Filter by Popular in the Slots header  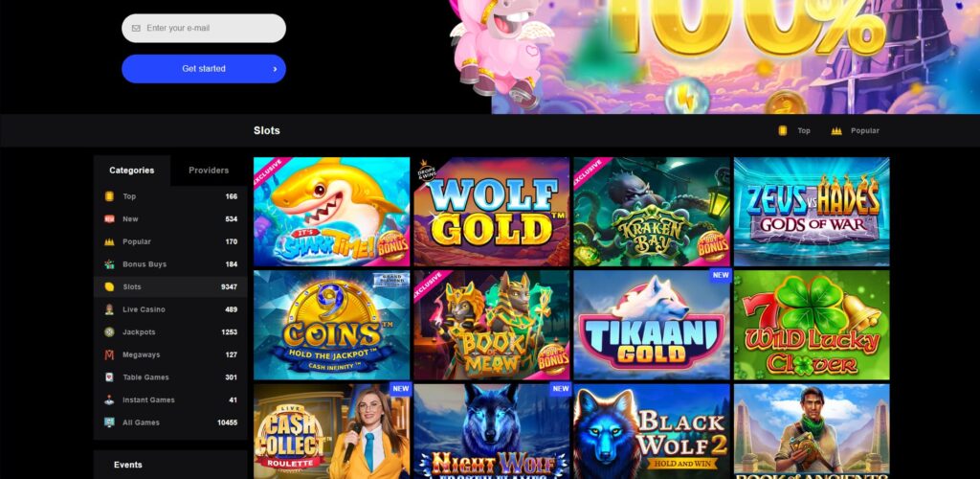[x=855, y=130]
